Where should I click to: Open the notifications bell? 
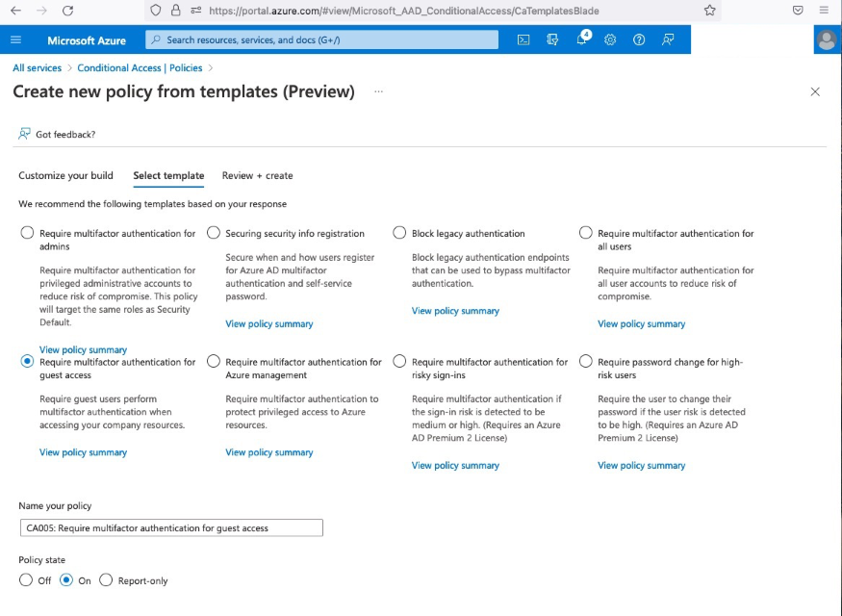pyautogui.click(x=582, y=39)
